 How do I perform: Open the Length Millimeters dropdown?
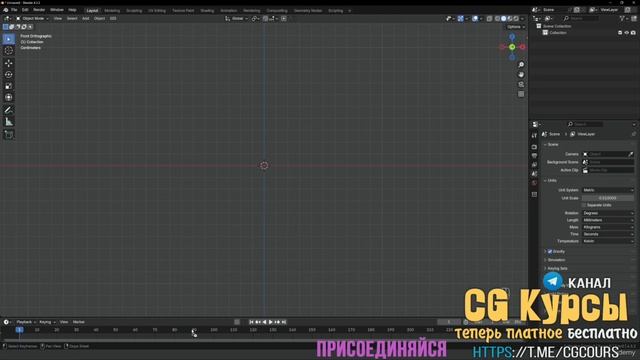[x=608, y=220]
